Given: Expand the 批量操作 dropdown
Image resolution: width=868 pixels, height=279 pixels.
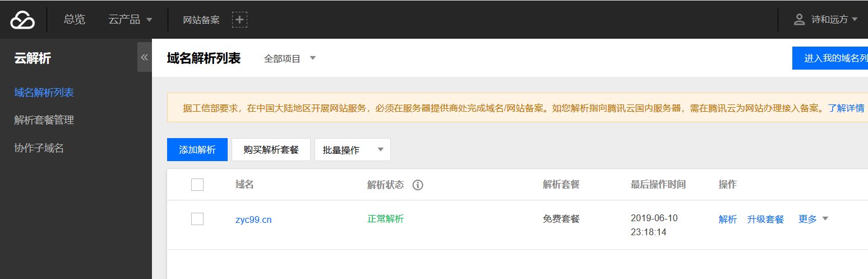Looking at the screenshot, I should pyautogui.click(x=353, y=150).
